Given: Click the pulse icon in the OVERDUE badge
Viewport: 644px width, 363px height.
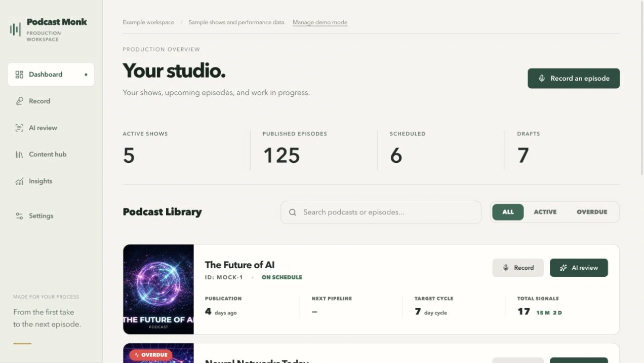Looking at the screenshot, I should (x=137, y=355).
